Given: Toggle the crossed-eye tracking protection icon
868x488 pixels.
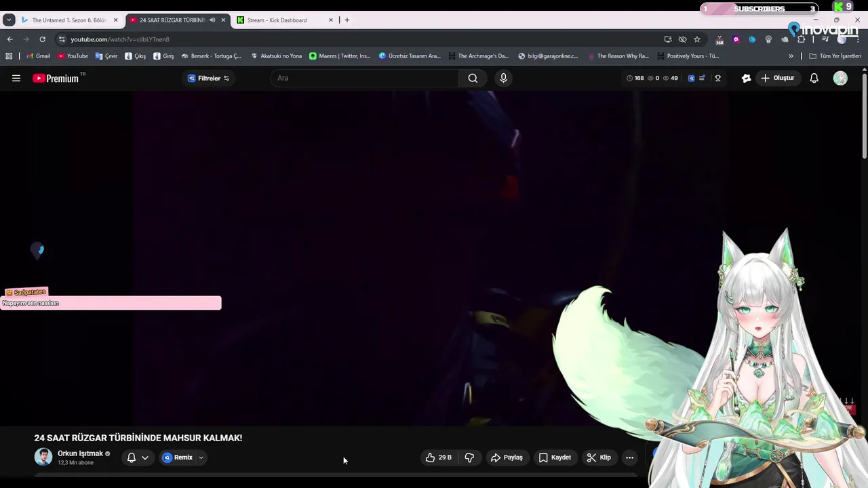Looking at the screenshot, I should (682, 39).
